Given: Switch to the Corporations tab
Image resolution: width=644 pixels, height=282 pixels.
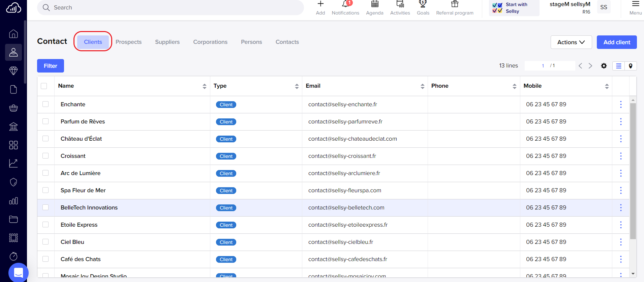Looking at the screenshot, I should click(210, 42).
